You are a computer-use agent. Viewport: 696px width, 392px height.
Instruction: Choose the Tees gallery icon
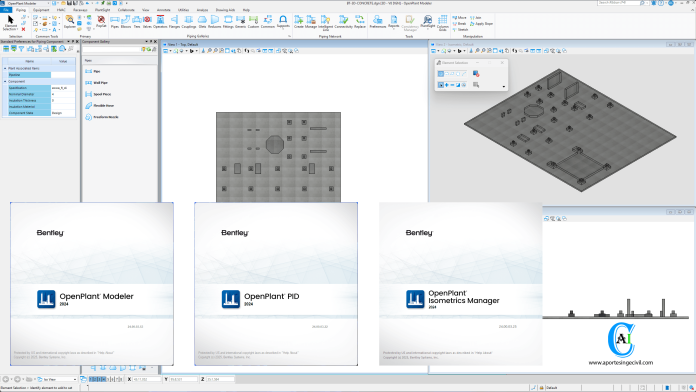[137, 21]
